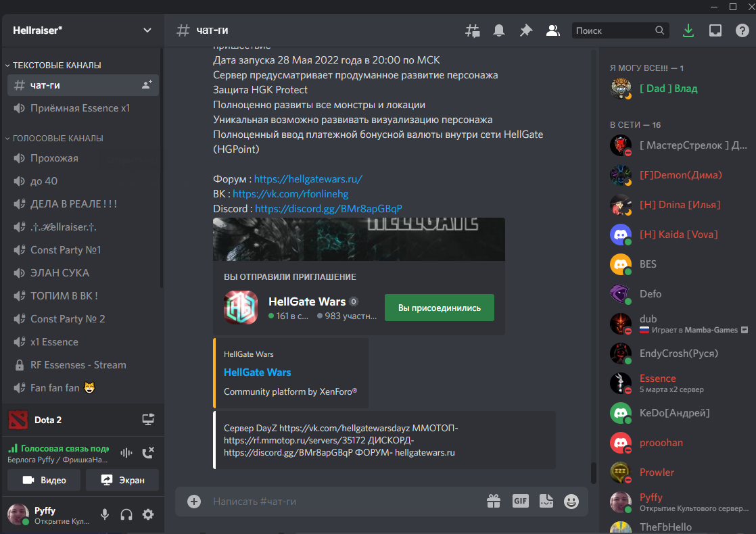Join Приёмная Essence x1 voice channel
The image size is (756, 534).
point(83,108)
